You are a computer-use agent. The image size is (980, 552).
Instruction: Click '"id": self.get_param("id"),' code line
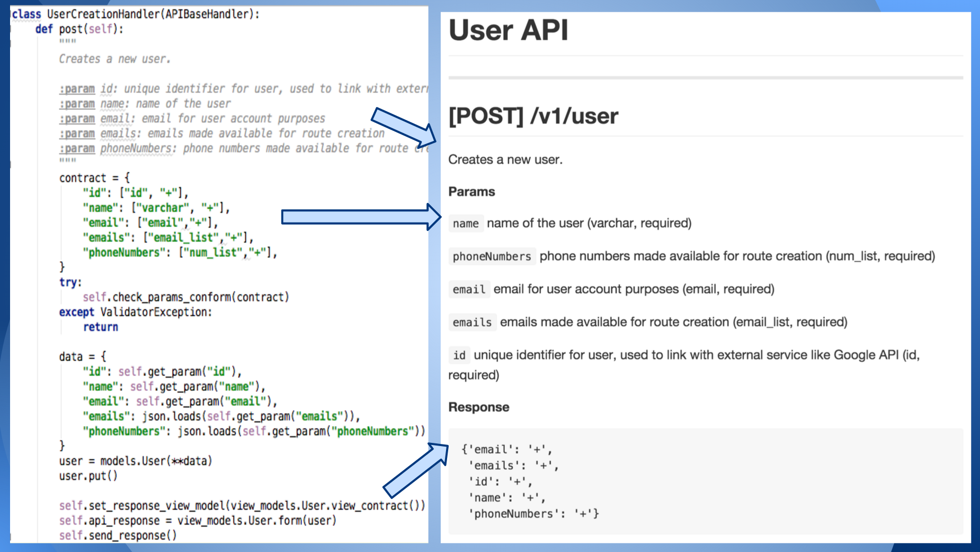[162, 371]
